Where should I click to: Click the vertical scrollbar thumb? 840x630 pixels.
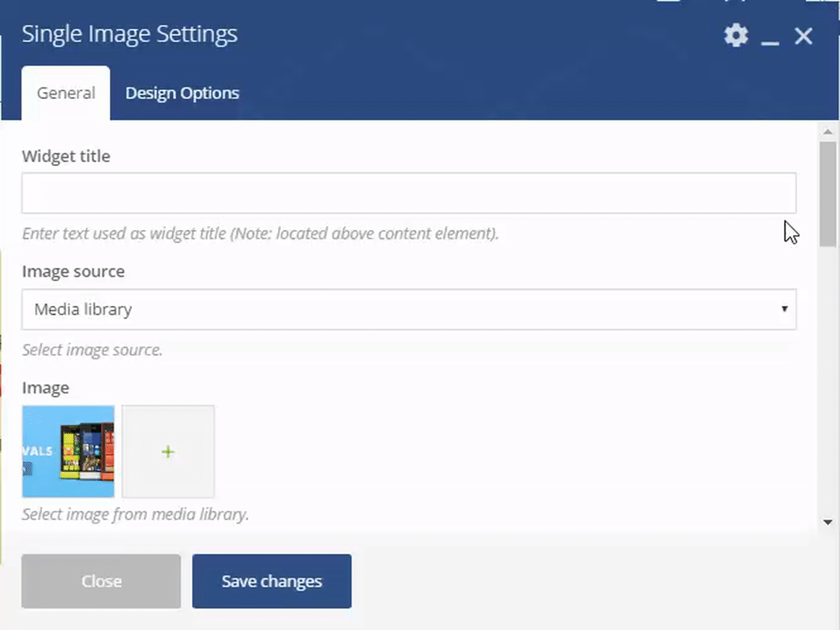(x=828, y=194)
